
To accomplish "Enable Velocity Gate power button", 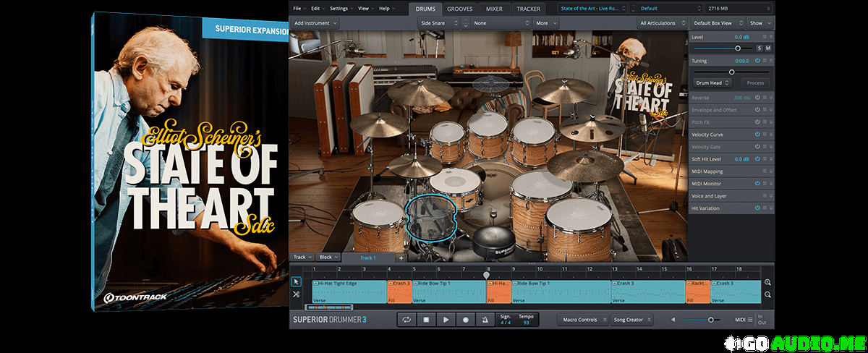I will [x=757, y=147].
